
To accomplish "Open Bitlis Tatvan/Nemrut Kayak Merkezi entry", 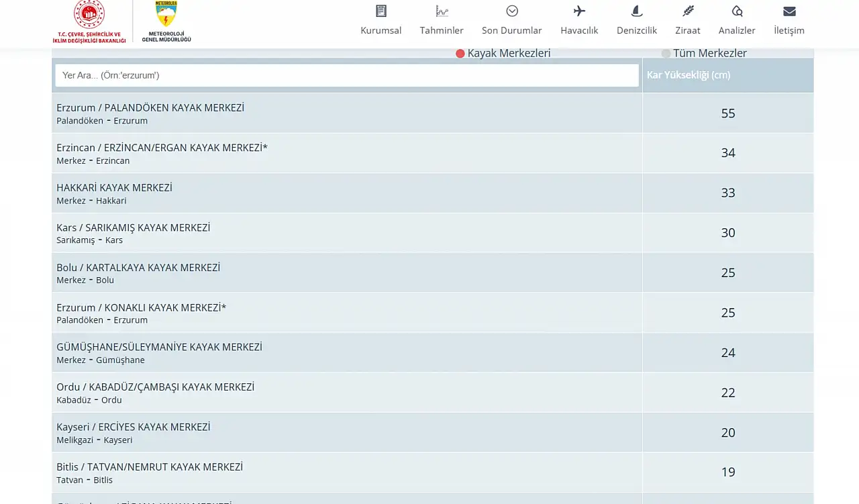I will tap(150, 467).
